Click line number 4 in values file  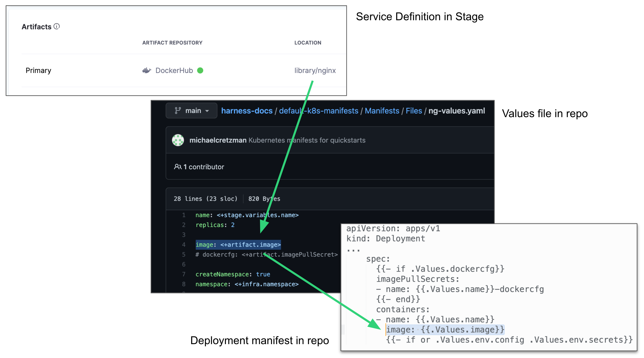point(184,245)
